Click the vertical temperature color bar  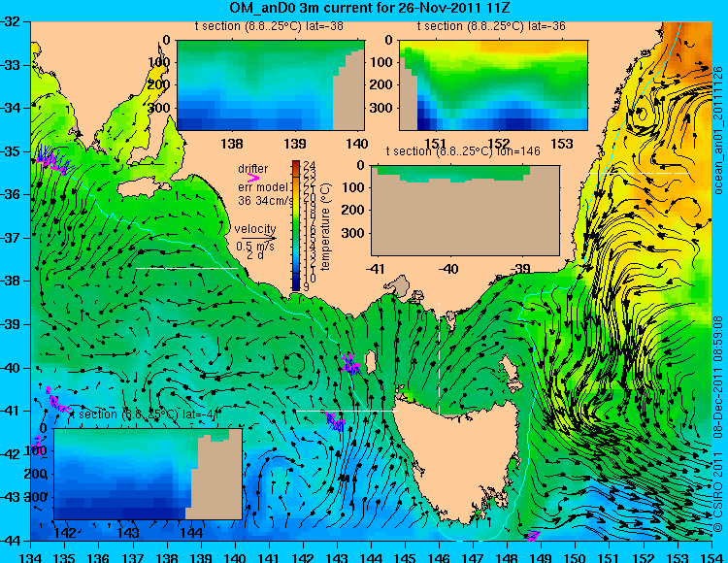pyautogui.click(x=296, y=225)
